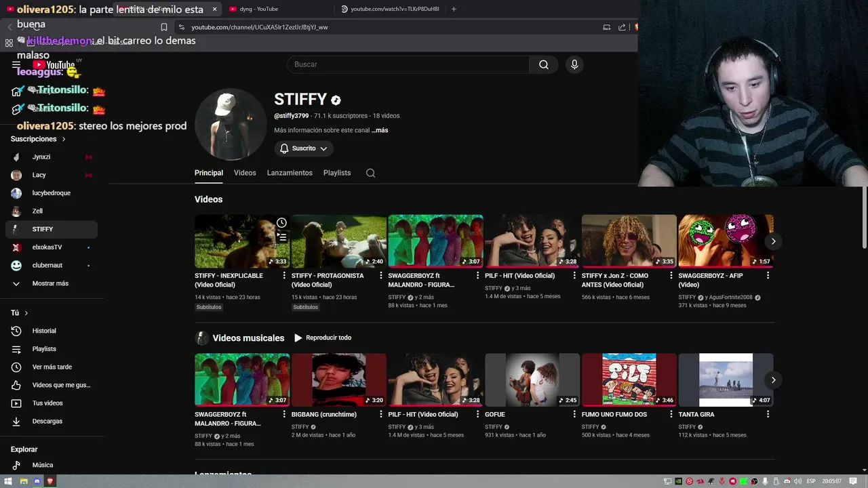Open the YouTube hamburger guide menu
Viewport: 868px width, 488px height.
tap(16, 65)
